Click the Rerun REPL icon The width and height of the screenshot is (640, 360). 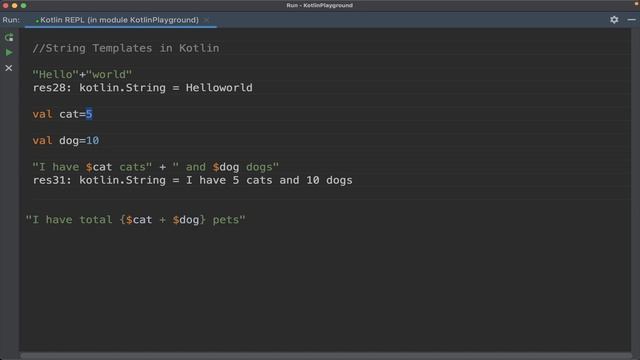click(x=9, y=38)
